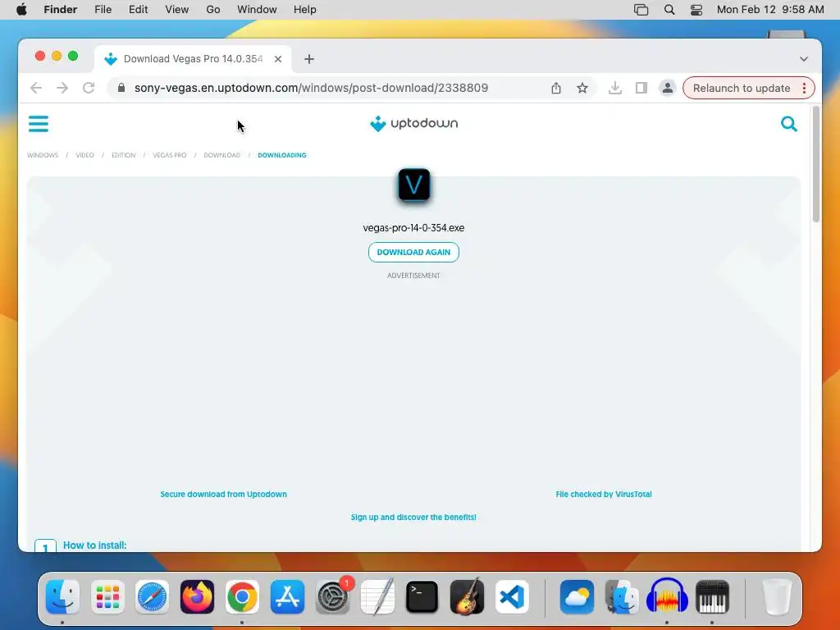Screen dimensions: 840x630
Task: Click the vegas-pro-14-0-354.exe filename text
Action: pos(413,228)
